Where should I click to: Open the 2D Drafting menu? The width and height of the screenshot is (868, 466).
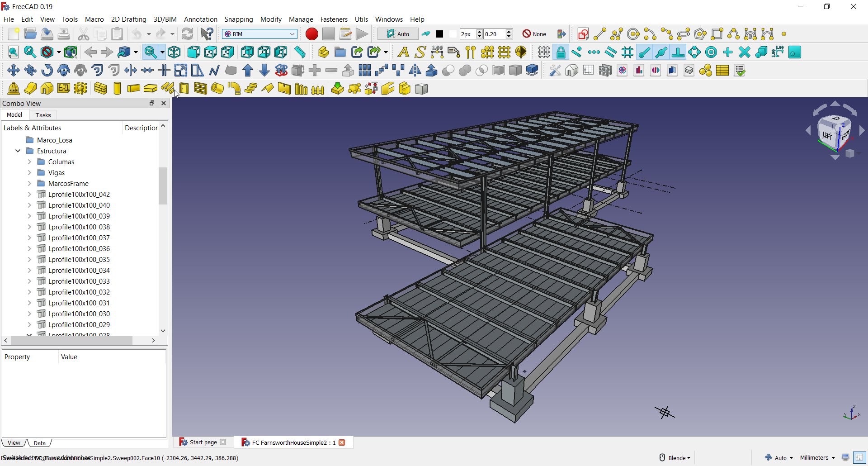[x=129, y=19]
